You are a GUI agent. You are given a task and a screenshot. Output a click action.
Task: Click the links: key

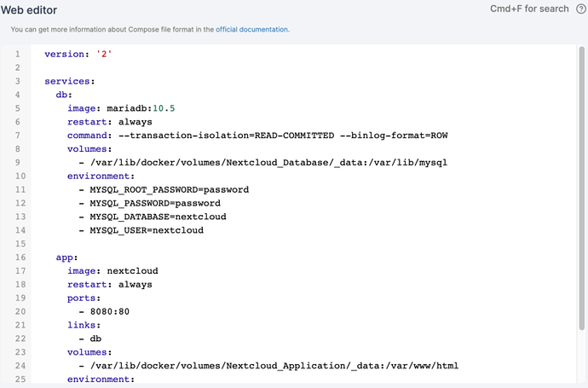(84, 325)
